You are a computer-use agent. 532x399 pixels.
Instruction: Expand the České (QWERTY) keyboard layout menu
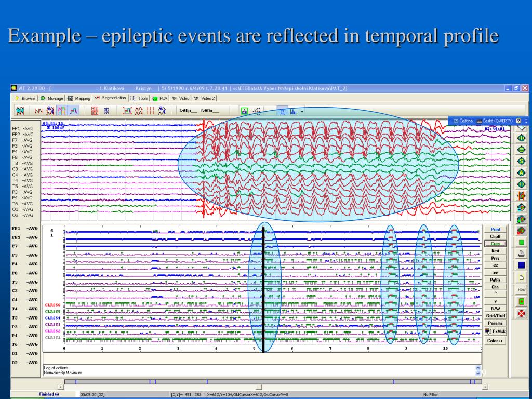coord(494,121)
